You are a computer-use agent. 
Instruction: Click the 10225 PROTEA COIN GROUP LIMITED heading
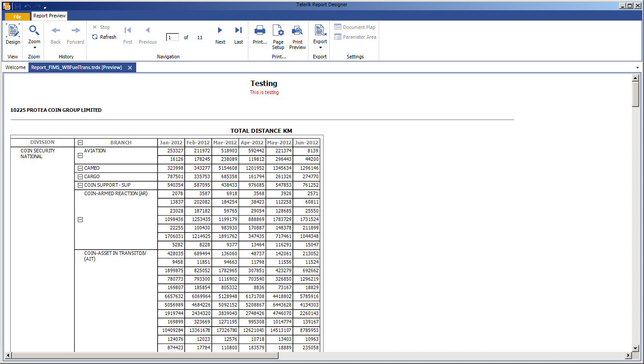[x=56, y=110]
